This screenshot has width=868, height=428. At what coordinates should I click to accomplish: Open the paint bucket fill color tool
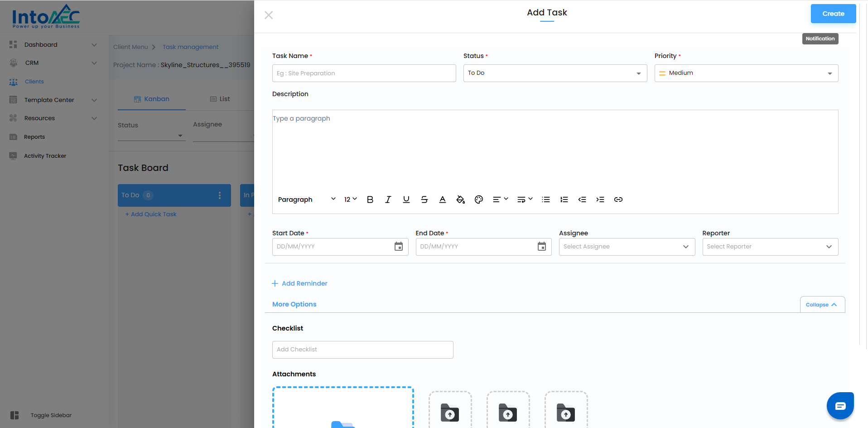tap(461, 199)
